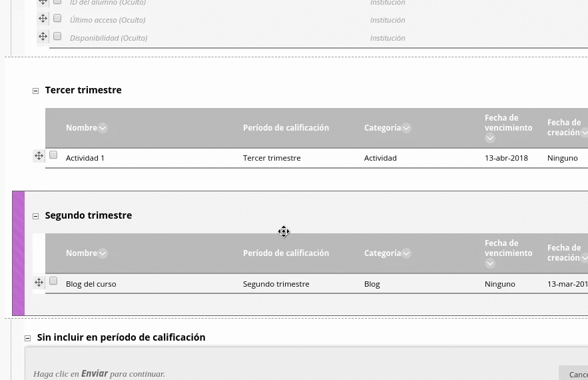Select the Actividad 1 checkbox
This screenshot has height=380, width=588.
53,155
